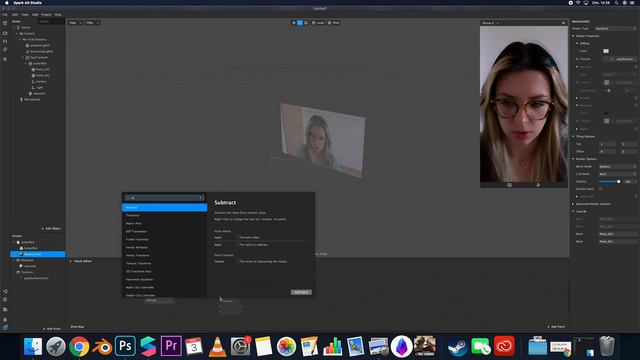Viewport: 640px width, 360px height.
Task: Open Finder from the dock
Action: (x=33, y=346)
